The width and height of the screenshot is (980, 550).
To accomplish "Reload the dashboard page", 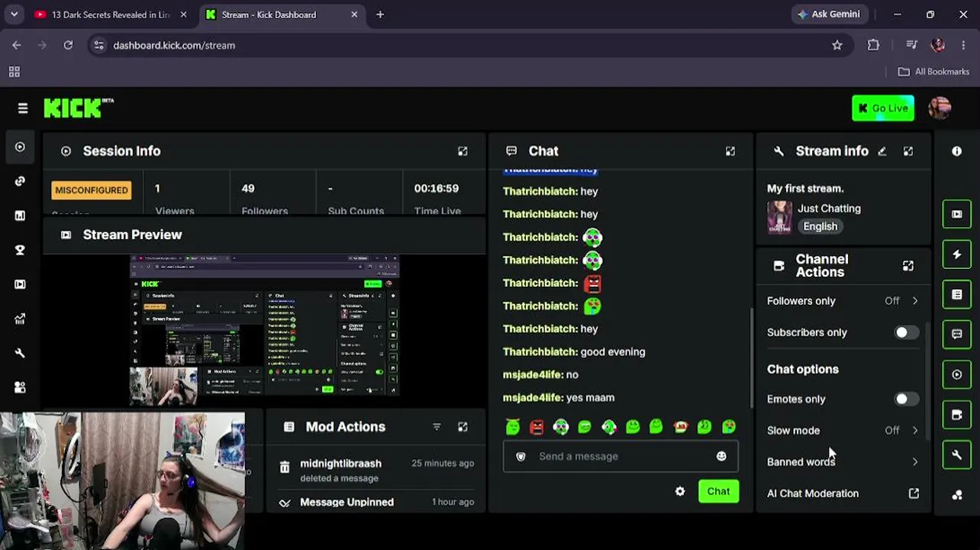I will pyautogui.click(x=68, y=45).
